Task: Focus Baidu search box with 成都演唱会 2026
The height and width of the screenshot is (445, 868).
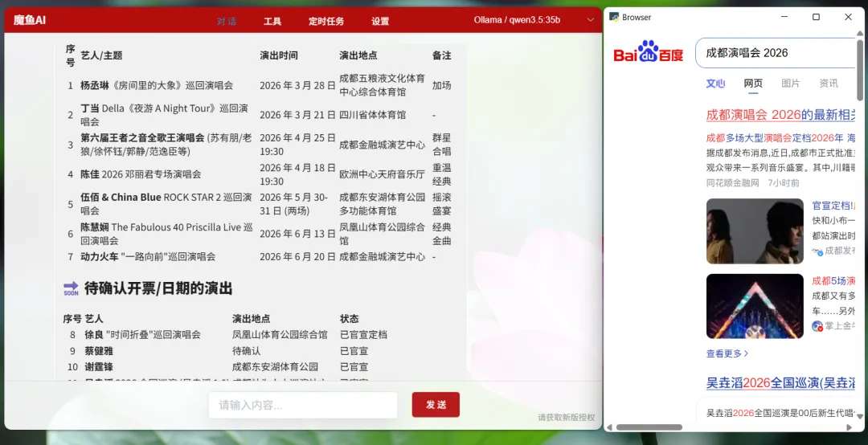Action: 776,53
